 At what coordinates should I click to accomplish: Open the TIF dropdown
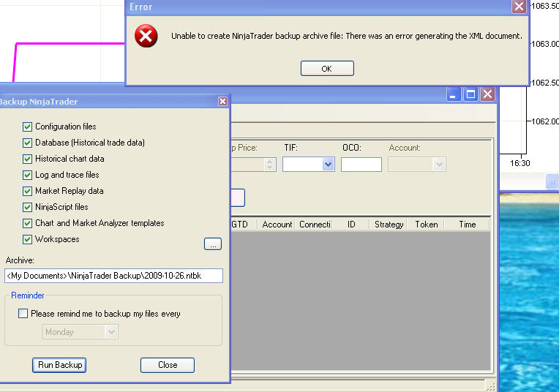tap(328, 165)
